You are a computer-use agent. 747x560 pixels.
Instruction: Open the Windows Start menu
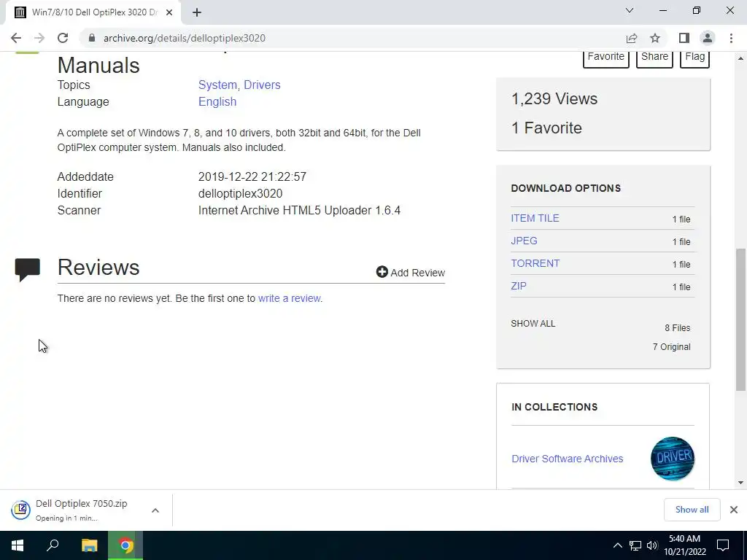coord(18,545)
